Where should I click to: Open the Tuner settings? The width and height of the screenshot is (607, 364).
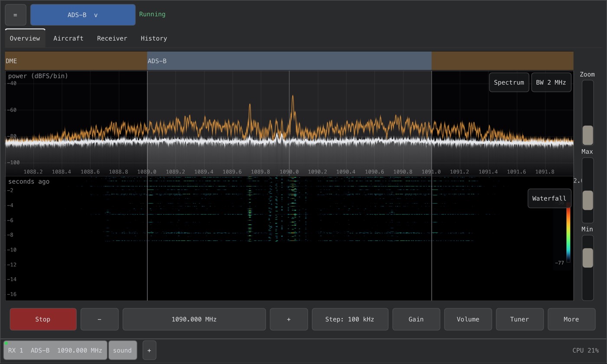519,319
